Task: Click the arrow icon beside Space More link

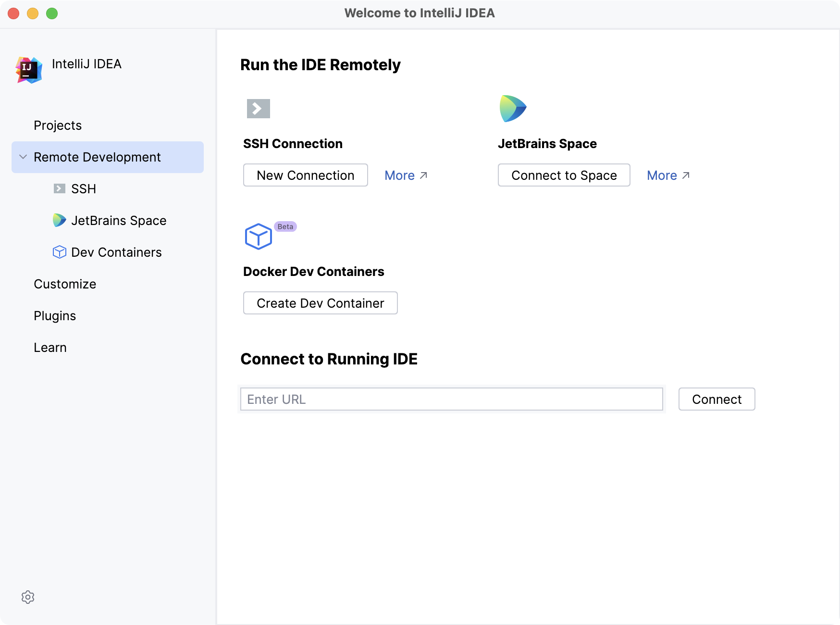Action: pos(686,175)
